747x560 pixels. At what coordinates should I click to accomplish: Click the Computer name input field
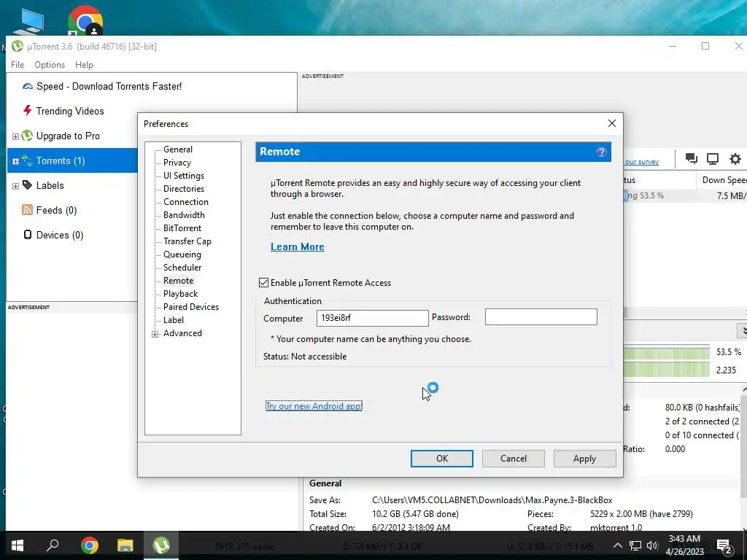372,318
